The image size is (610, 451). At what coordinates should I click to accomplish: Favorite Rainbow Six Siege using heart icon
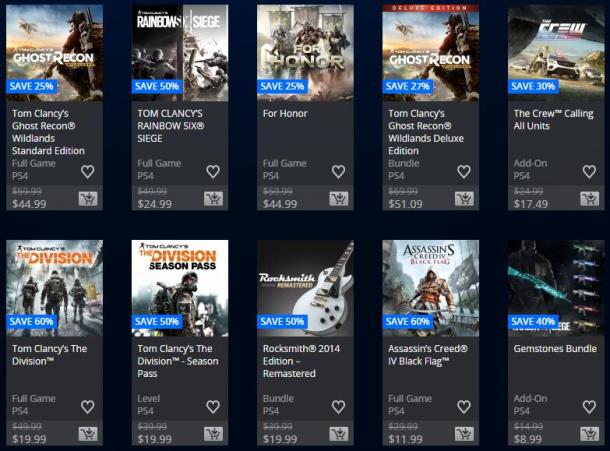pos(213,172)
